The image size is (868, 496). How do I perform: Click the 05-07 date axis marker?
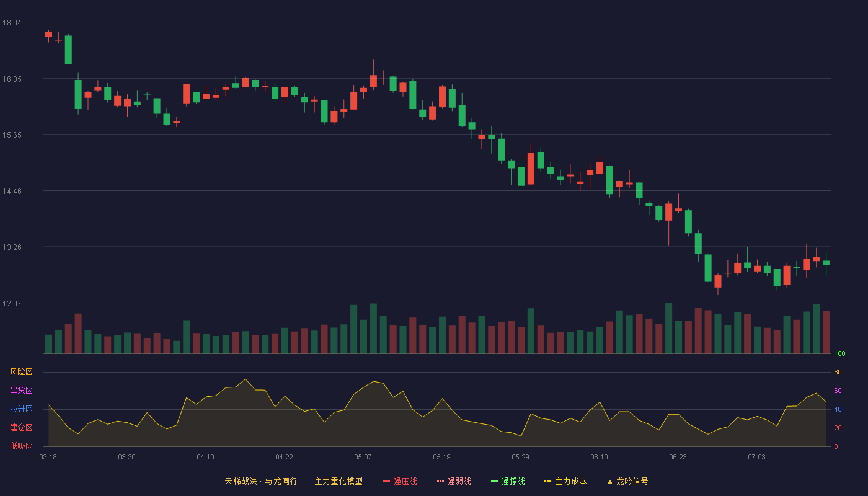click(x=363, y=457)
